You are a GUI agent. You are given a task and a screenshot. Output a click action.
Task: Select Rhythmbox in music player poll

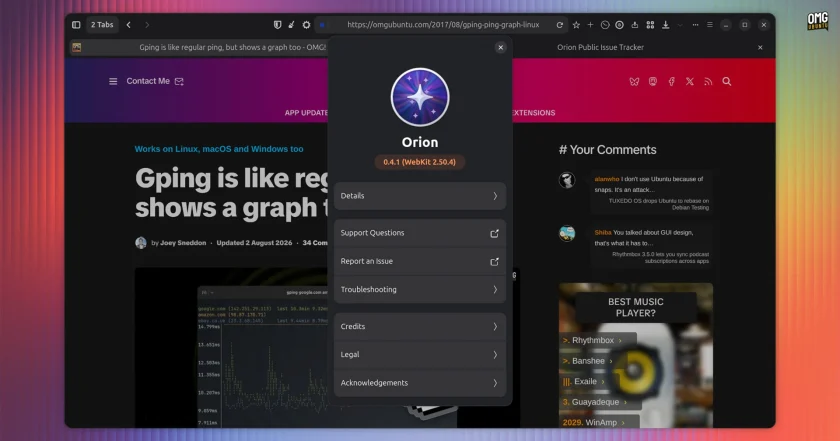coord(592,340)
